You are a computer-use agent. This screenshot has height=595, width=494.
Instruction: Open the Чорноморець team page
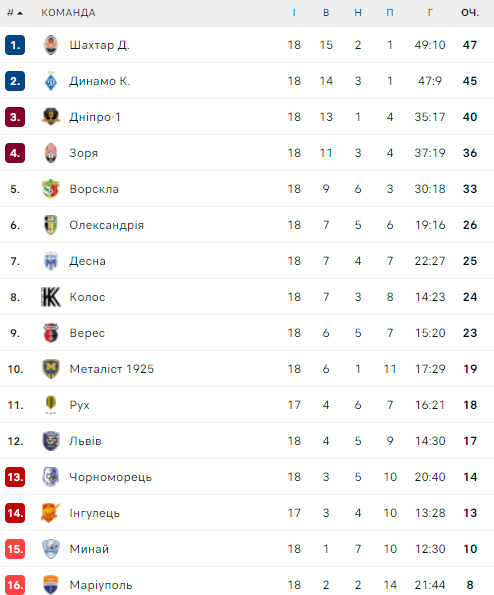click(110, 477)
